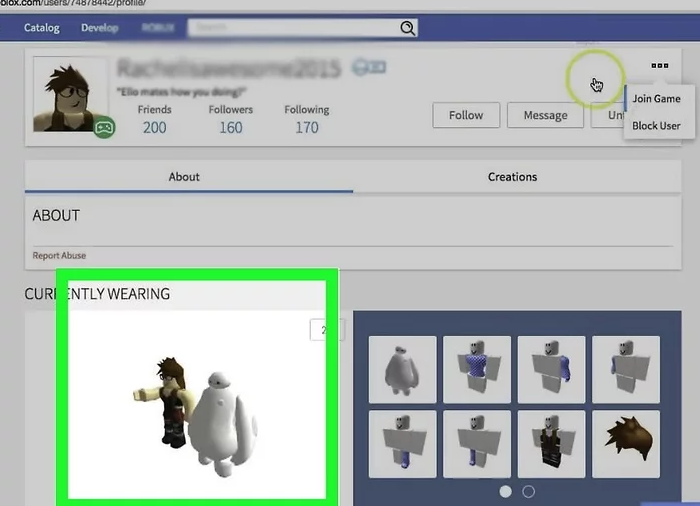Click the browser URL address text
The image size is (700, 506).
[x=73, y=3]
